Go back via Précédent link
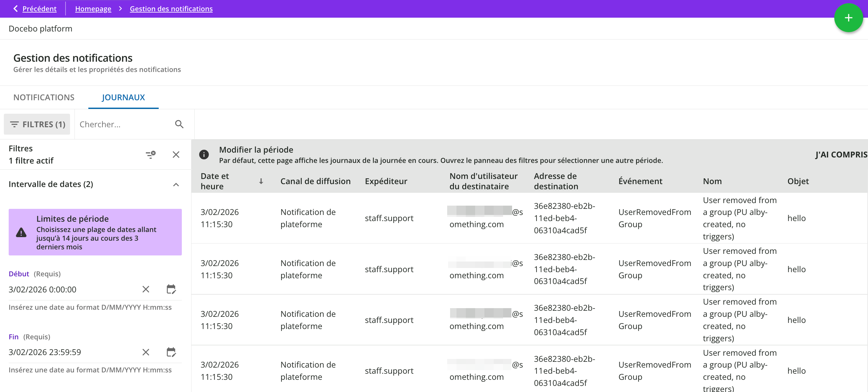Screen dimensions: 868x392 coord(39,9)
